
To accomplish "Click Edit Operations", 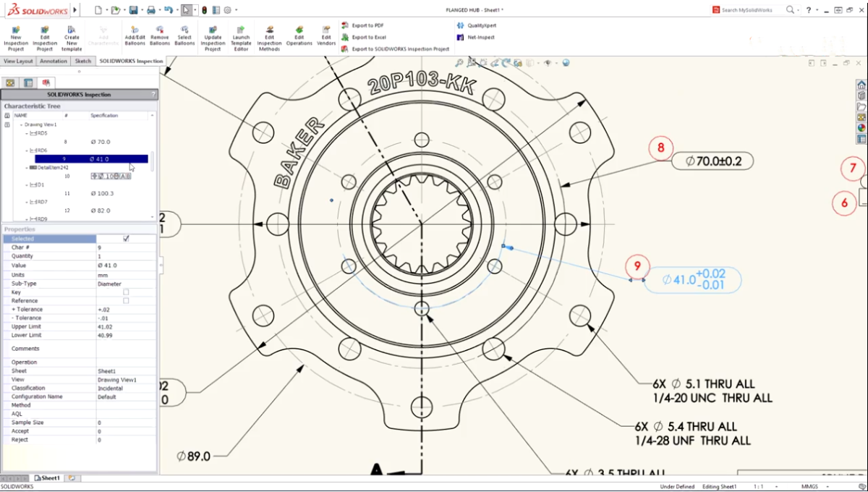I will point(299,36).
